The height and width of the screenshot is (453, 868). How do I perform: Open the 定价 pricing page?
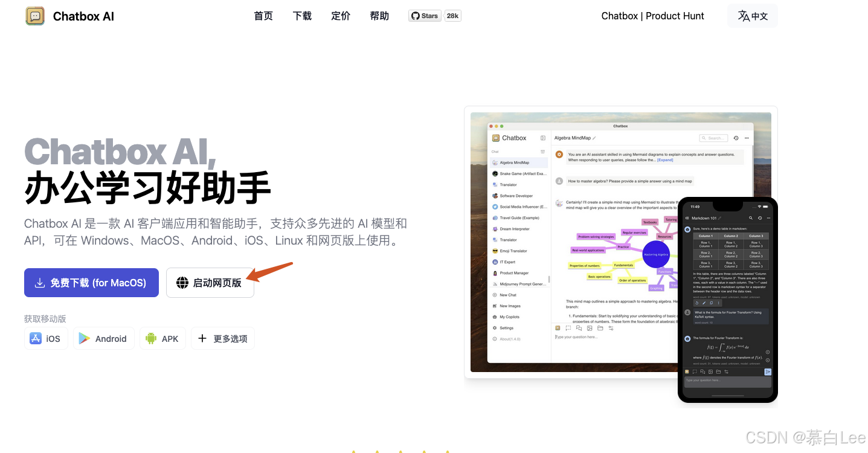tap(341, 16)
